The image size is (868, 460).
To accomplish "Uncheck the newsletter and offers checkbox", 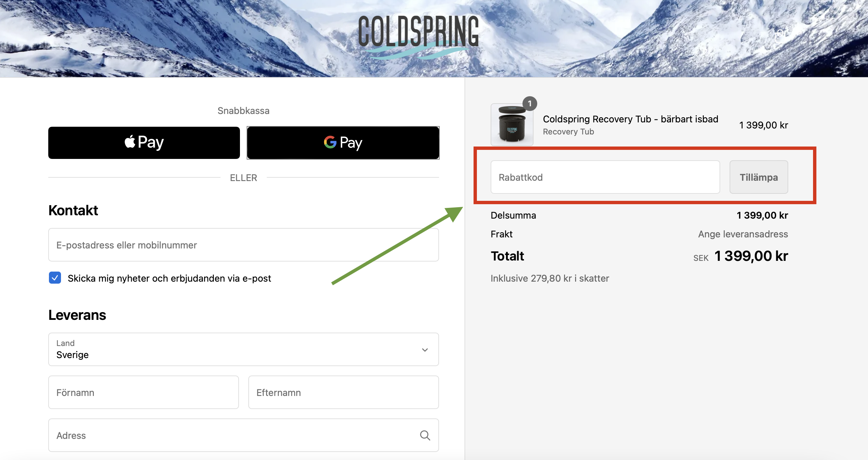I will point(55,278).
